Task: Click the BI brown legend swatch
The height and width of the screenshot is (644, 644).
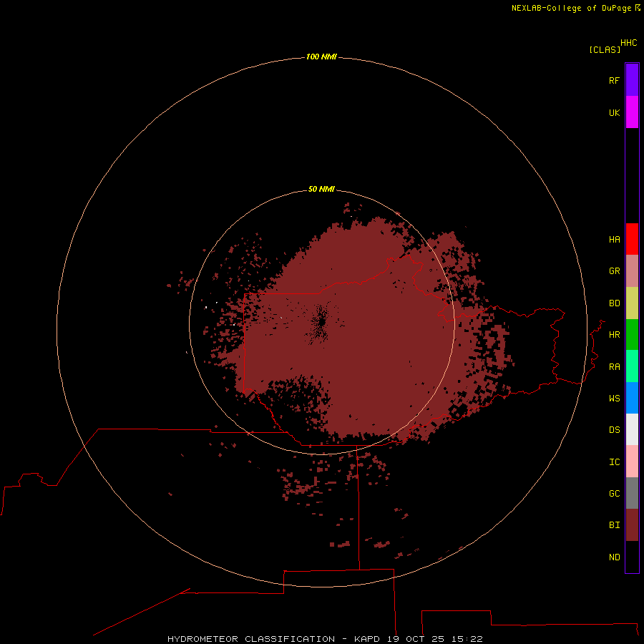Action: pyautogui.click(x=632, y=525)
